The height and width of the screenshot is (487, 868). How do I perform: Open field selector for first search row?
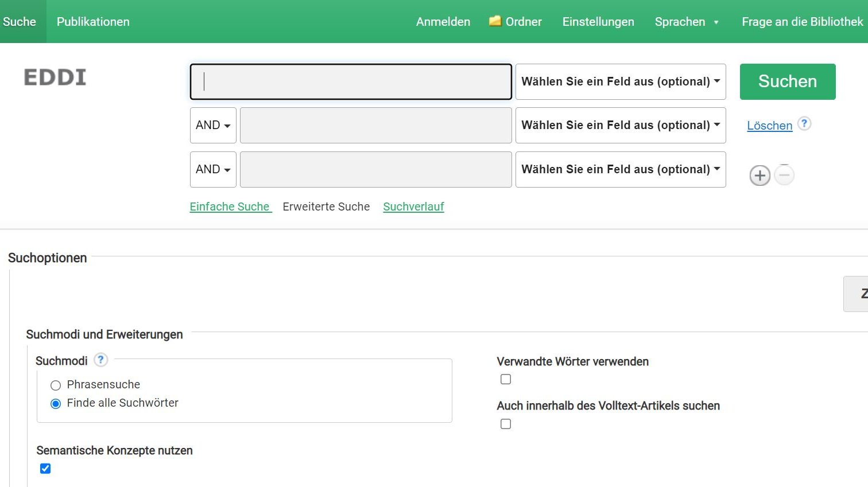pyautogui.click(x=621, y=81)
